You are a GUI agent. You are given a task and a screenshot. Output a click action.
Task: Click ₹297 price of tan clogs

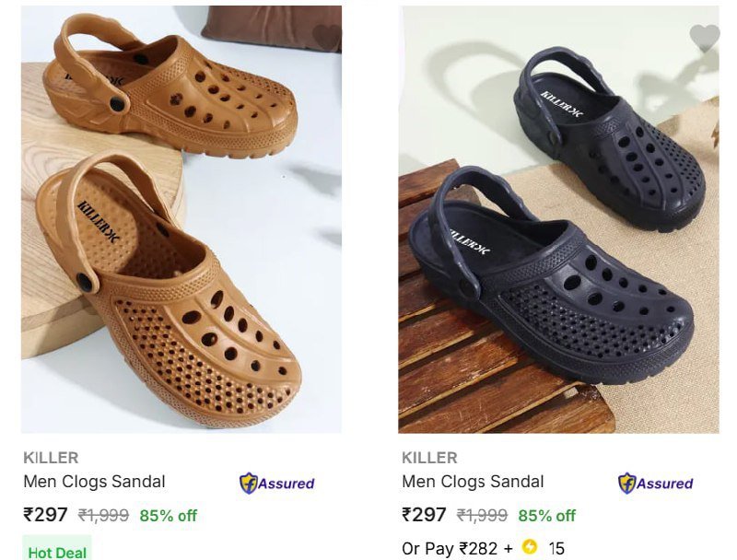coord(45,515)
